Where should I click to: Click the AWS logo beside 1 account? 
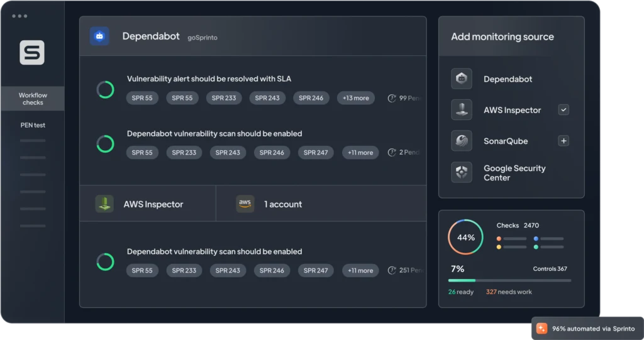coord(245,204)
